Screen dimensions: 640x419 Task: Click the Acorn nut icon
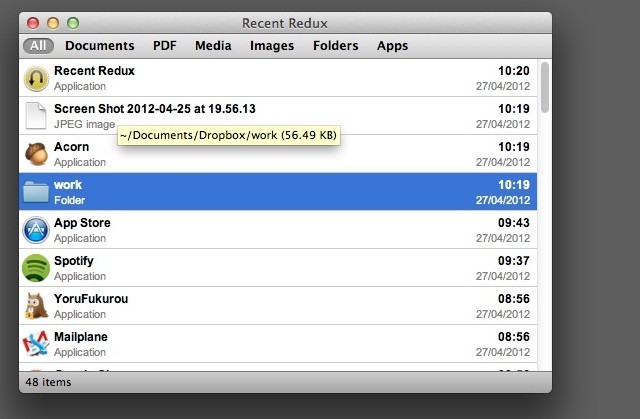click(x=36, y=154)
